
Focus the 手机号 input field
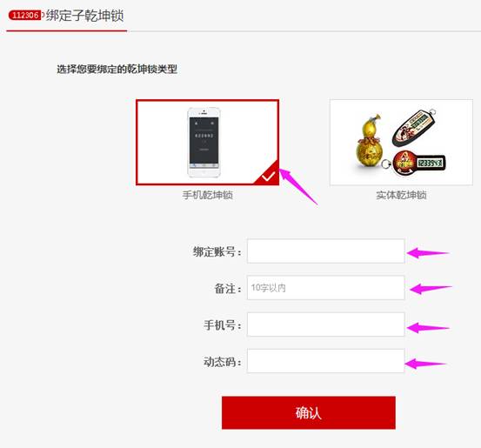point(326,324)
